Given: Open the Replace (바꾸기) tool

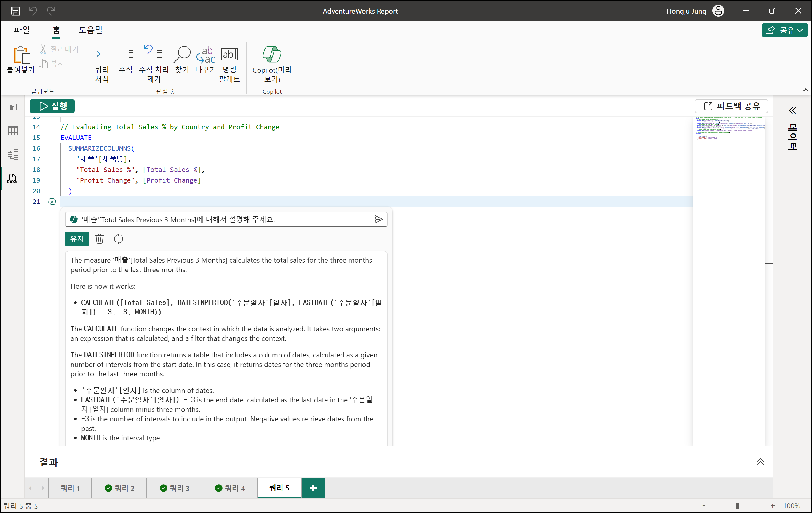Looking at the screenshot, I should coord(205,55).
